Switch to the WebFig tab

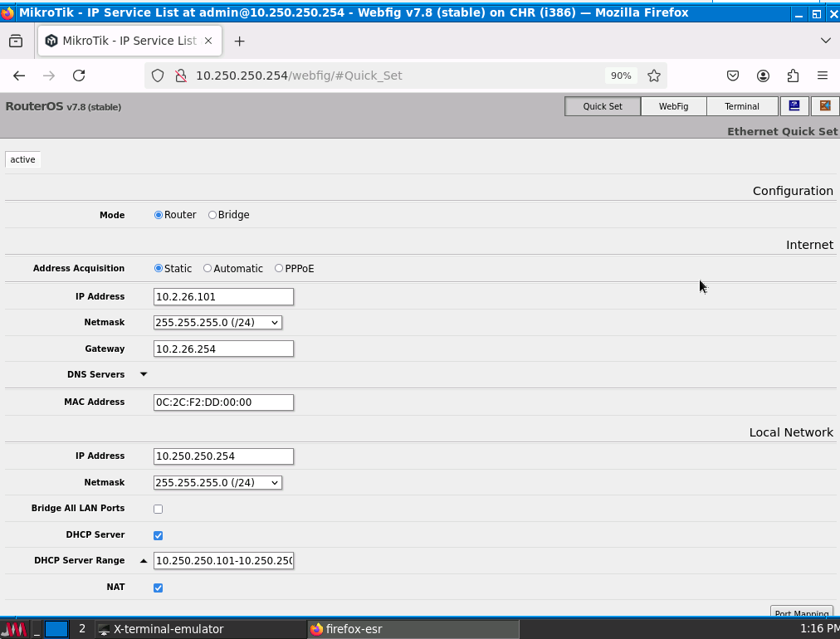673,106
